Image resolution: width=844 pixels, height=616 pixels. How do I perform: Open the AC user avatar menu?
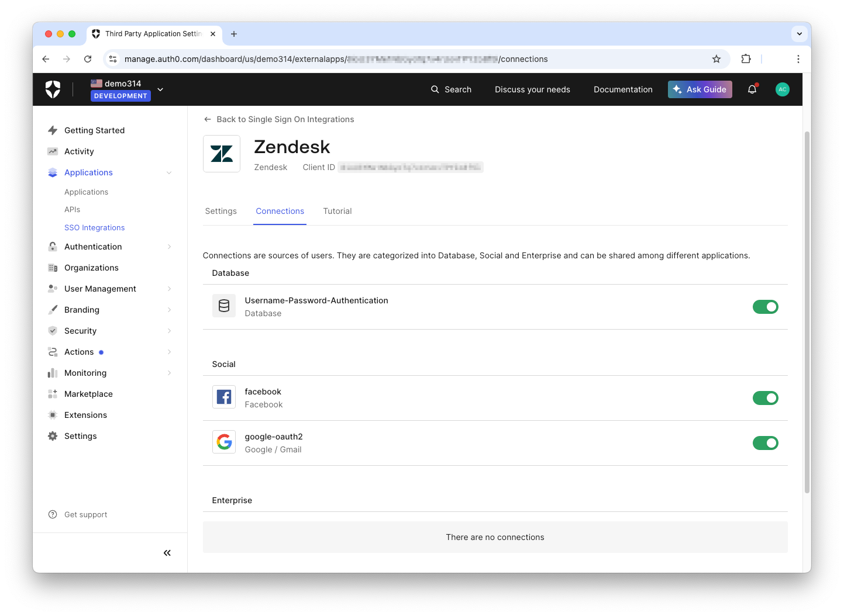pyautogui.click(x=783, y=89)
